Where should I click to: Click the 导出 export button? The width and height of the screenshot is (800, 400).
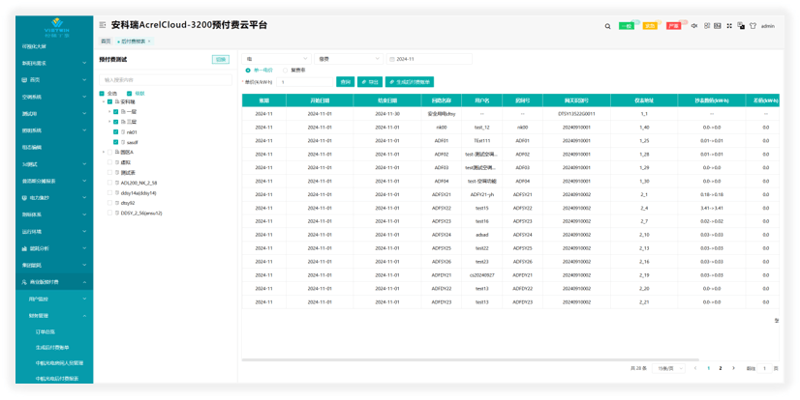click(369, 82)
